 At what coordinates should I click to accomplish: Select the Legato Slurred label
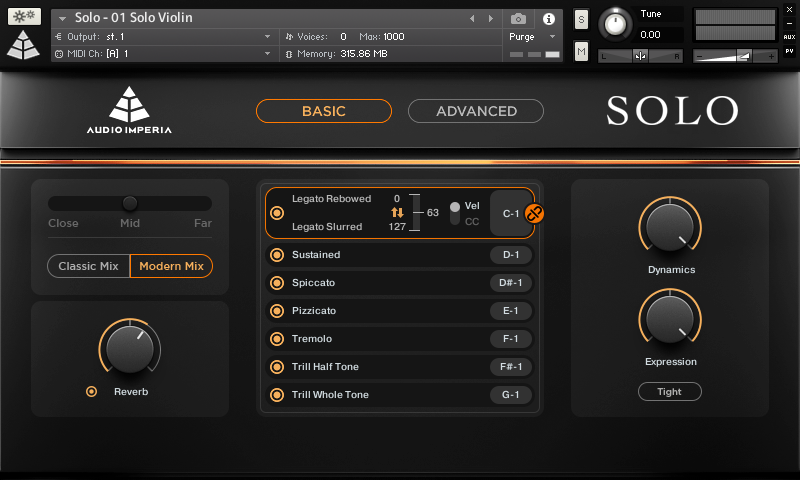(x=327, y=226)
